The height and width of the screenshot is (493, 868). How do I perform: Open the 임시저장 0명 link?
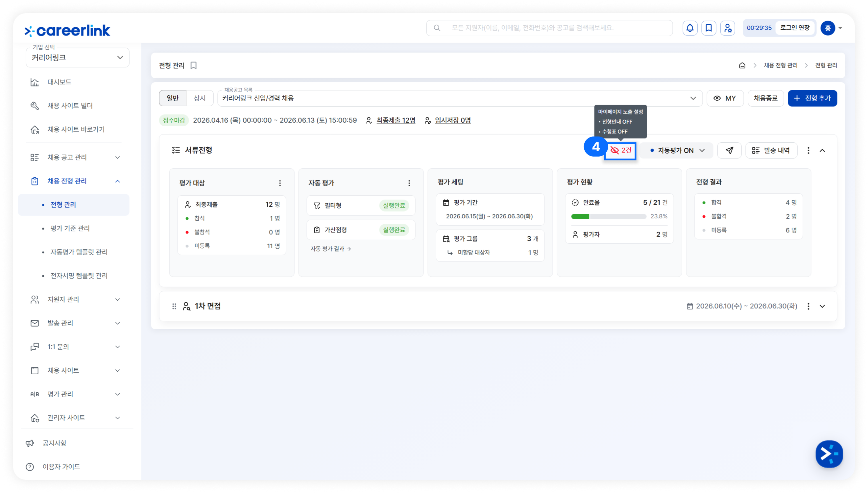pos(452,120)
